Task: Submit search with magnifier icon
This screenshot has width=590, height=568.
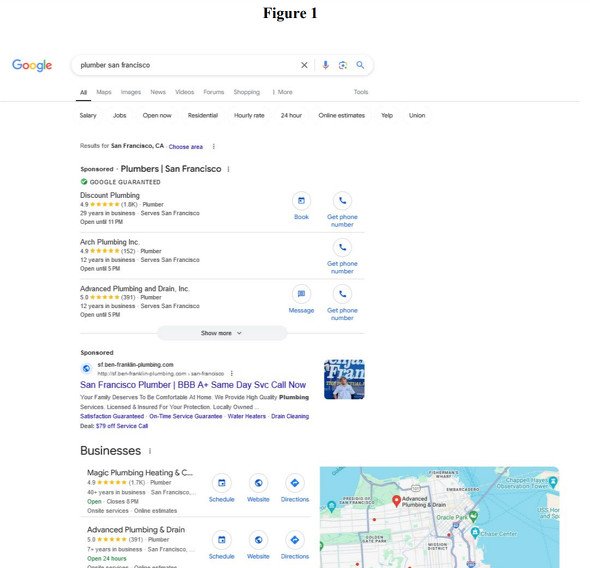Action: 360,65
